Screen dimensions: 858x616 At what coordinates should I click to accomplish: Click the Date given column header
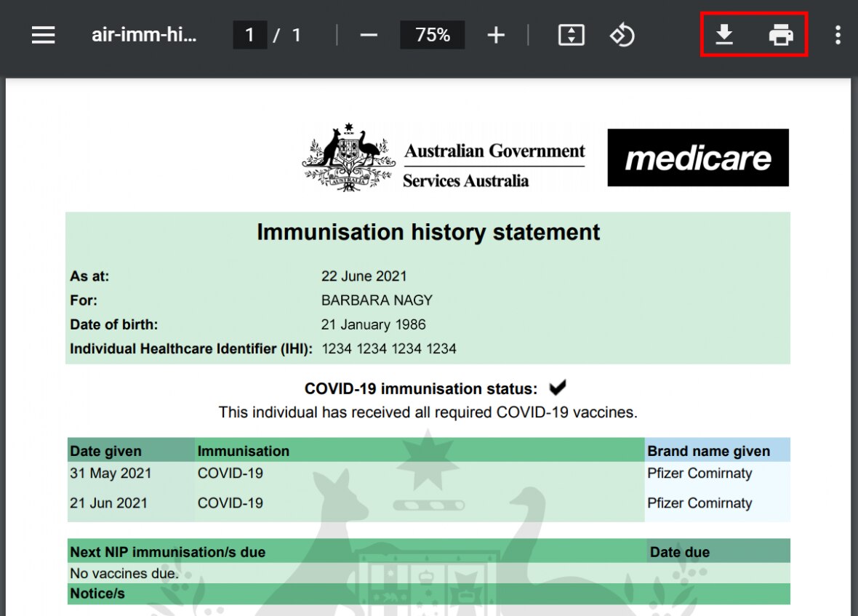coord(106,451)
